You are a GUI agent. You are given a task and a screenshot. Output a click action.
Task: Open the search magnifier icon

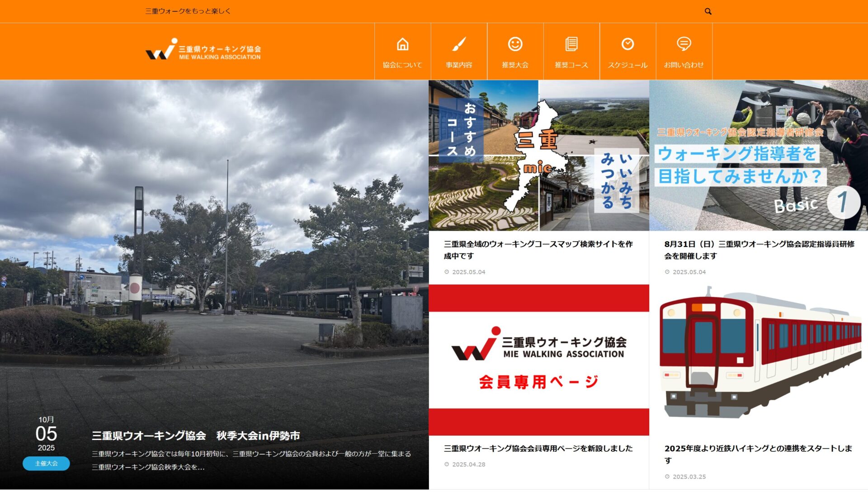[708, 11]
